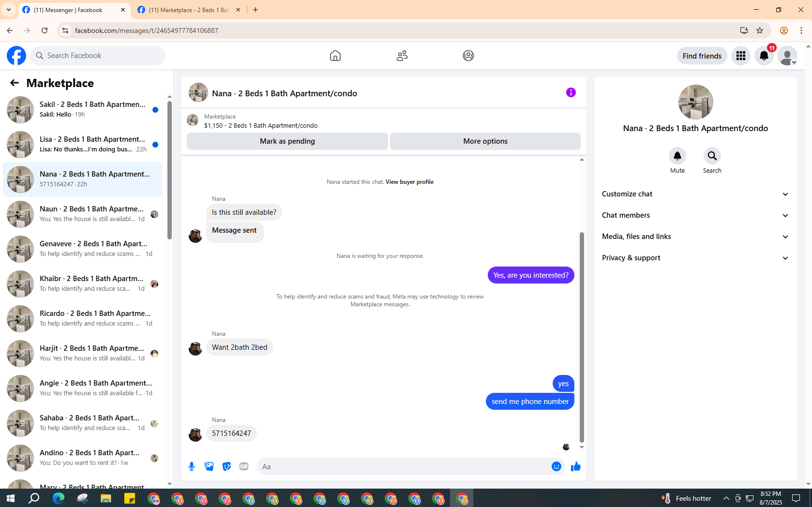Click the Aa message input box
812x507 pixels.
403,466
